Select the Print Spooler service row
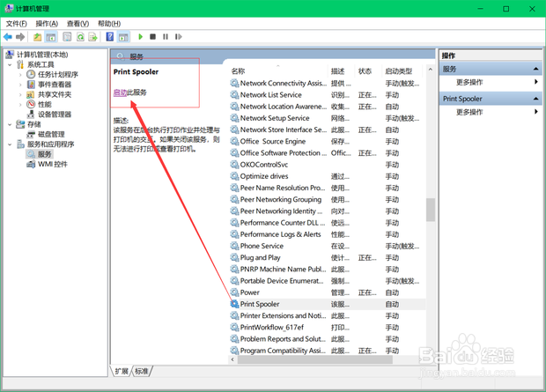The height and width of the screenshot is (392, 546). click(x=327, y=304)
